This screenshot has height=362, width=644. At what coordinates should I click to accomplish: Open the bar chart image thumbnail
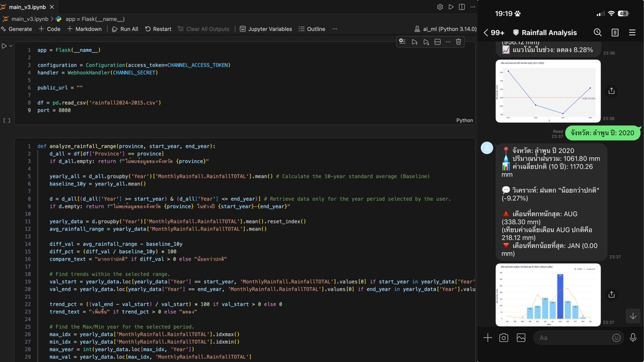[548, 295]
